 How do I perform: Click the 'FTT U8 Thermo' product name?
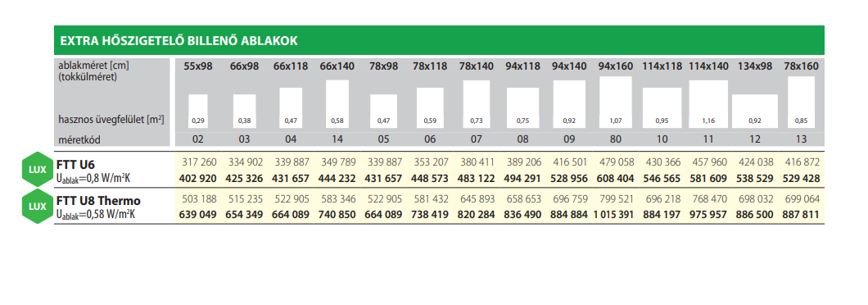pos(98,201)
